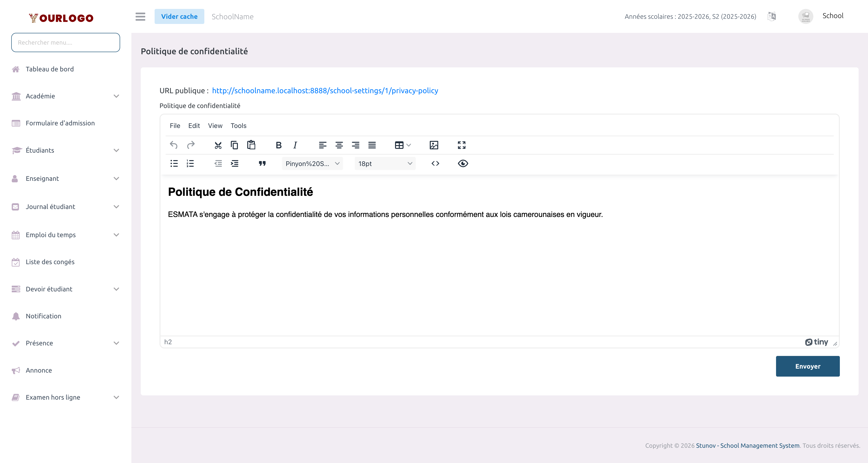The image size is (868, 463).
Task: Open the privacy-policy public URL link
Action: (325, 90)
